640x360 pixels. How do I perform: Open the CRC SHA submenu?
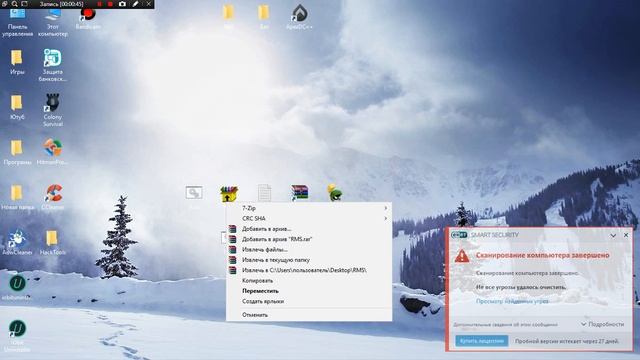click(309, 218)
